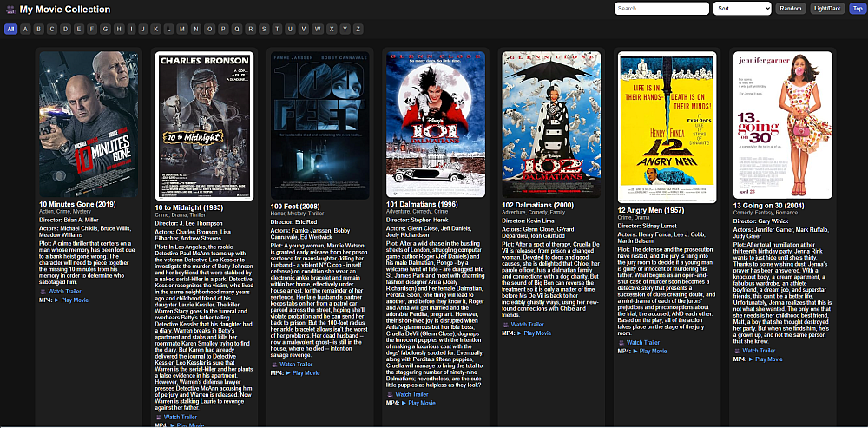Focus the Search input field
Image resolution: width=868 pixels, height=428 pixels.
661,9
